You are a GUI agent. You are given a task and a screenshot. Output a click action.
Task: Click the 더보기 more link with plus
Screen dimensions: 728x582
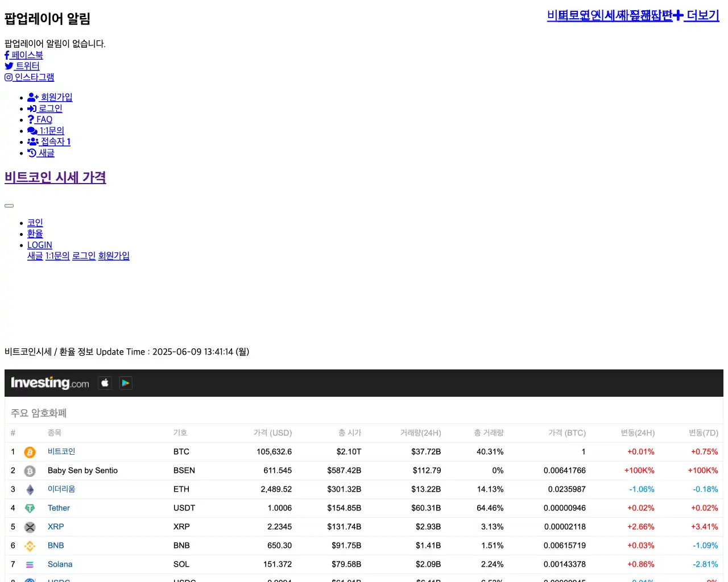click(696, 15)
